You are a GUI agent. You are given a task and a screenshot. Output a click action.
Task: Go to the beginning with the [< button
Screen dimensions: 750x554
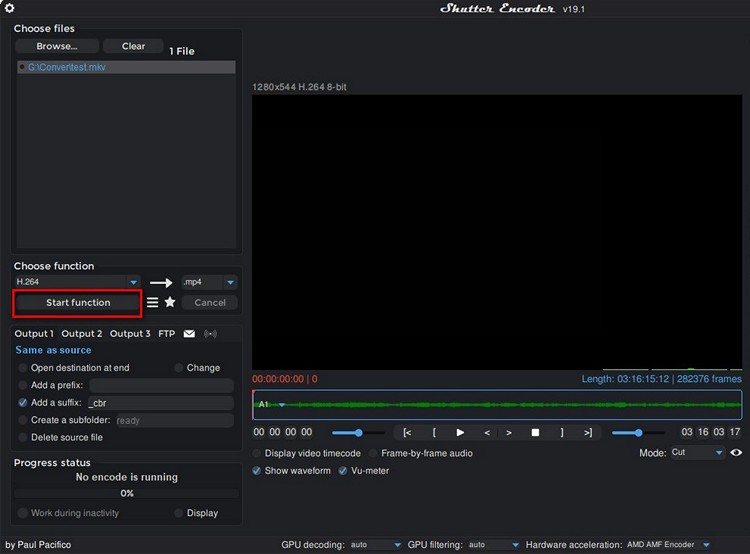tap(407, 432)
